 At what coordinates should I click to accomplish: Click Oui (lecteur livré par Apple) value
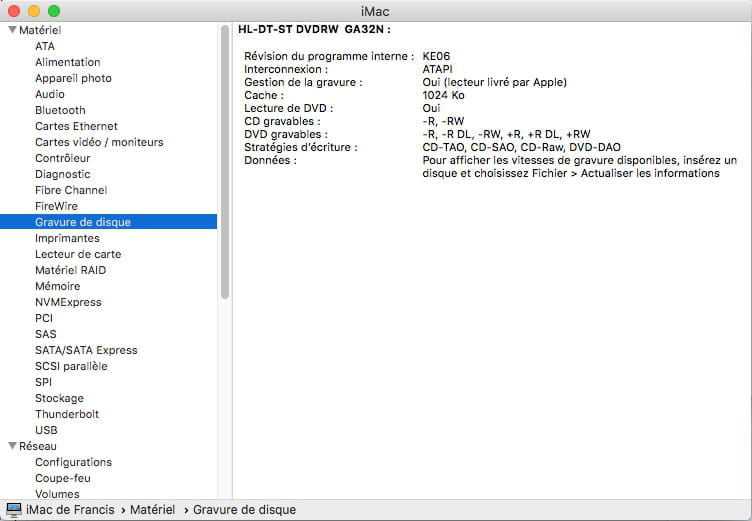494,82
